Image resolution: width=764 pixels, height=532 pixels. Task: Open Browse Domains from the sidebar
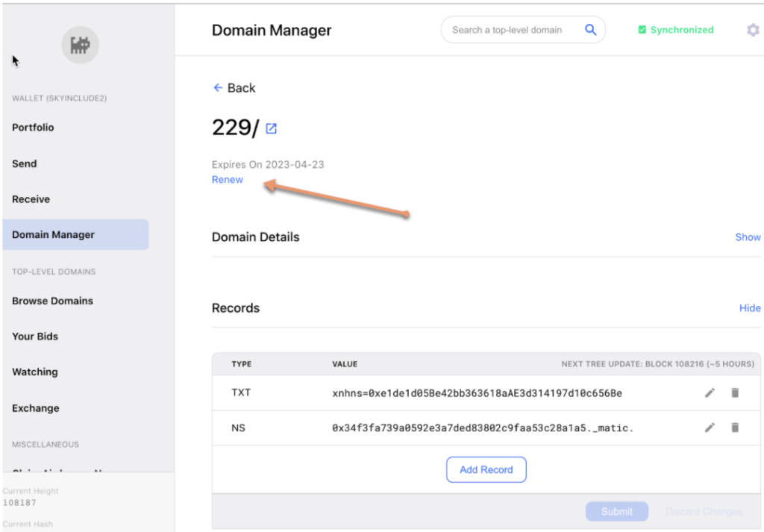[x=52, y=301]
